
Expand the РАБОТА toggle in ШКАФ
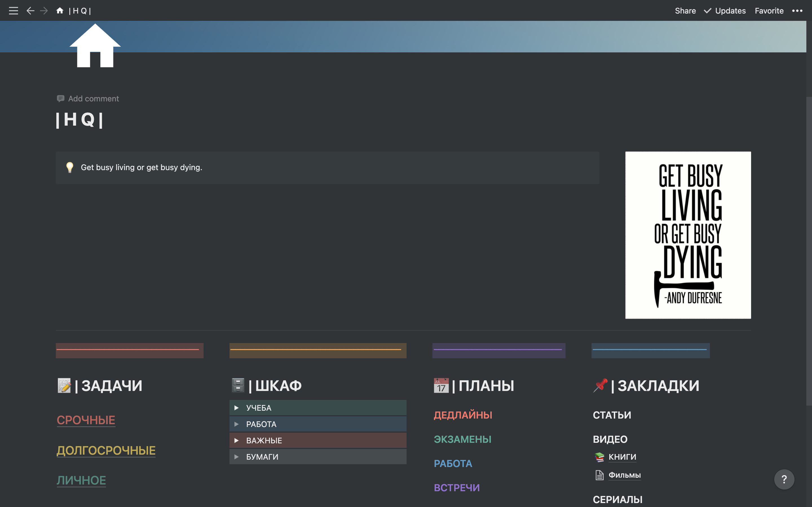[x=236, y=424]
